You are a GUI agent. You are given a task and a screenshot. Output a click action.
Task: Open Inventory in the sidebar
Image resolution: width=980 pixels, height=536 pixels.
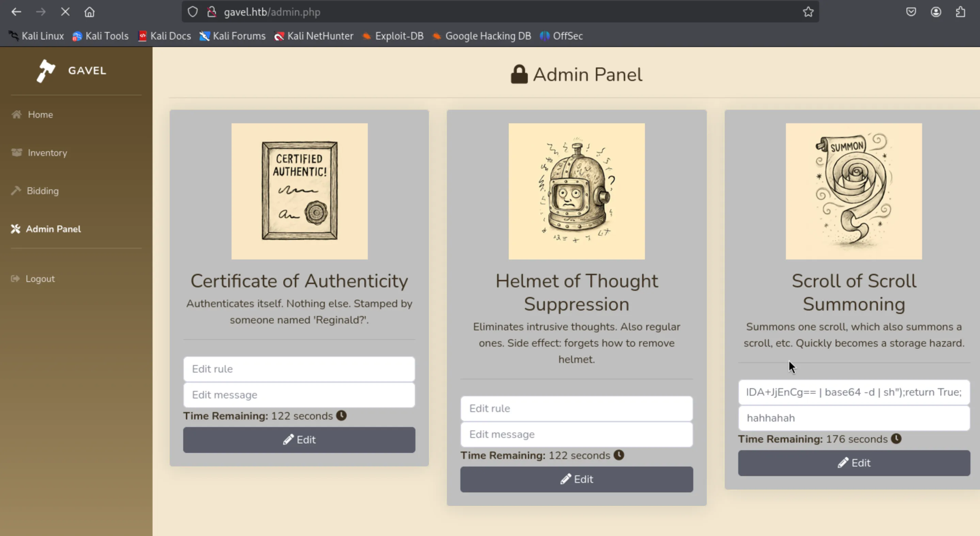click(x=47, y=153)
